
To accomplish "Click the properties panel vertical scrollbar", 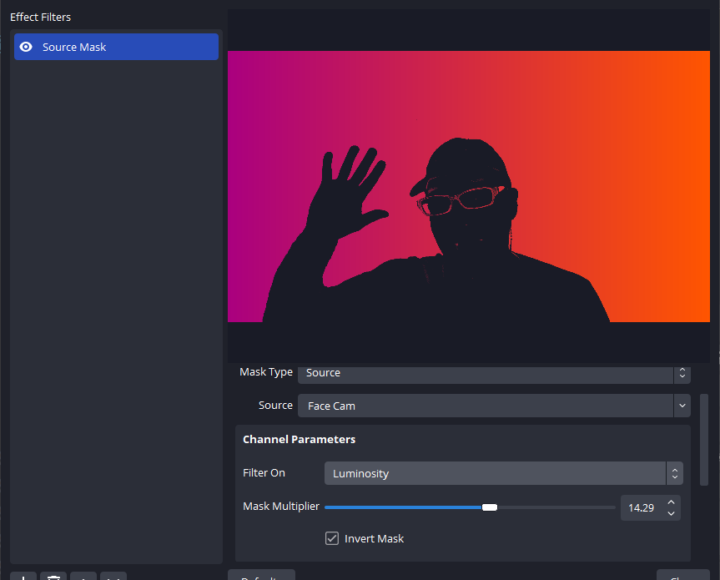I will click(704, 440).
